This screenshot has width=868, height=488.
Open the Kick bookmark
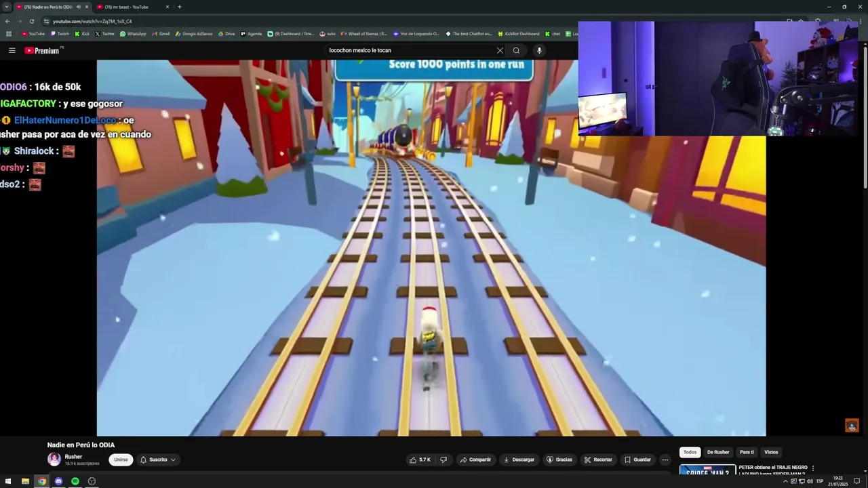click(82, 33)
